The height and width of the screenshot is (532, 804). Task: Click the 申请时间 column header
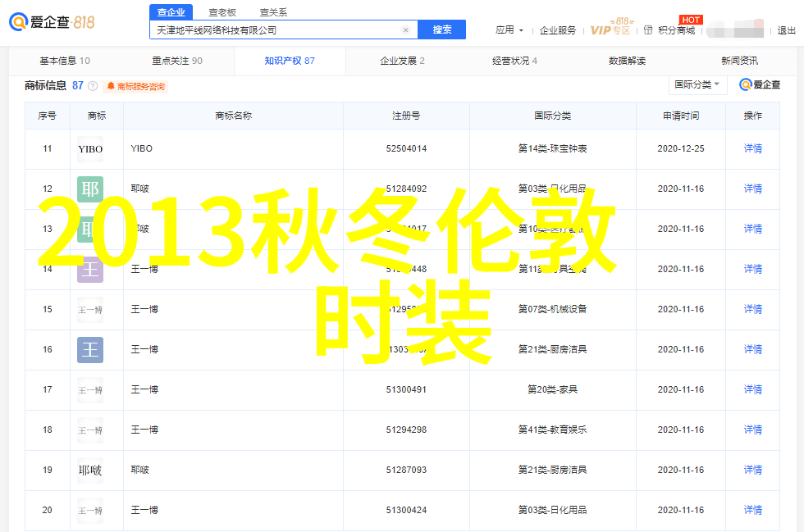pos(680,116)
